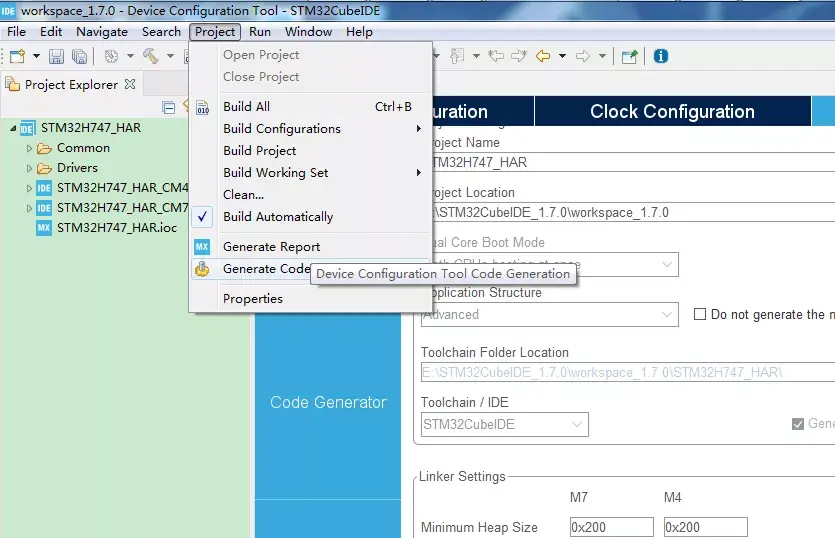
Task: Open the Search menu
Action: (161, 32)
